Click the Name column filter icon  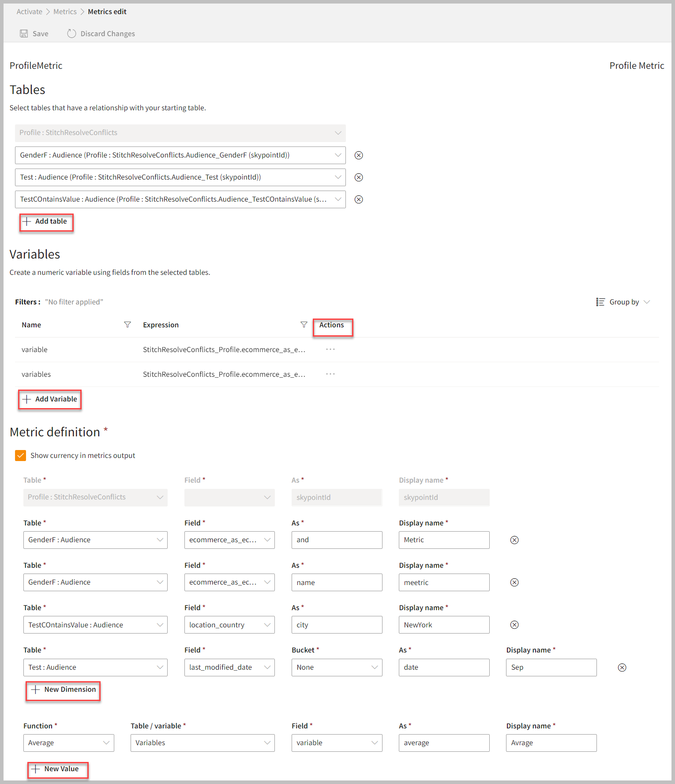click(x=127, y=325)
